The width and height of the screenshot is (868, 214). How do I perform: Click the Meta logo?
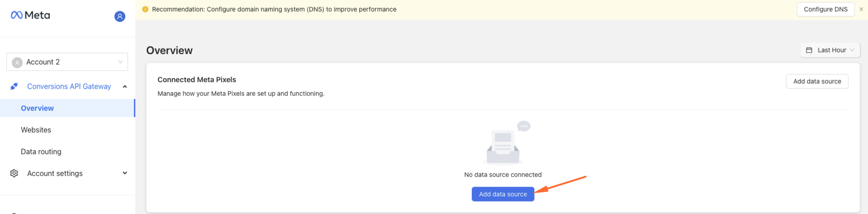(x=30, y=15)
